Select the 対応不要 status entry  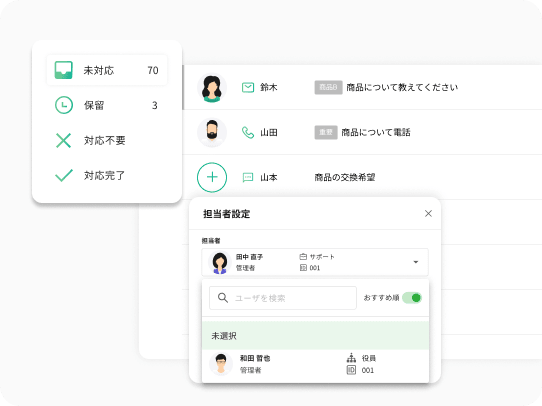pyautogui.click(x=107, y=141)
